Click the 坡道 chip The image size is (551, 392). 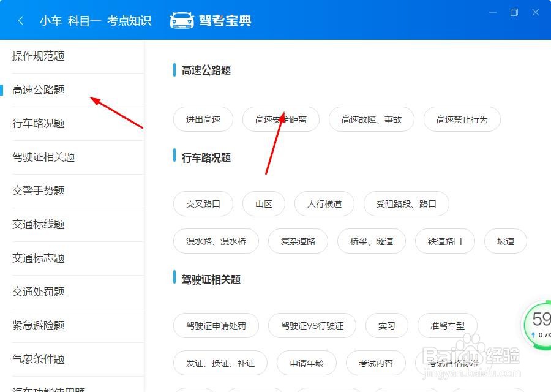tap(506, 241)
